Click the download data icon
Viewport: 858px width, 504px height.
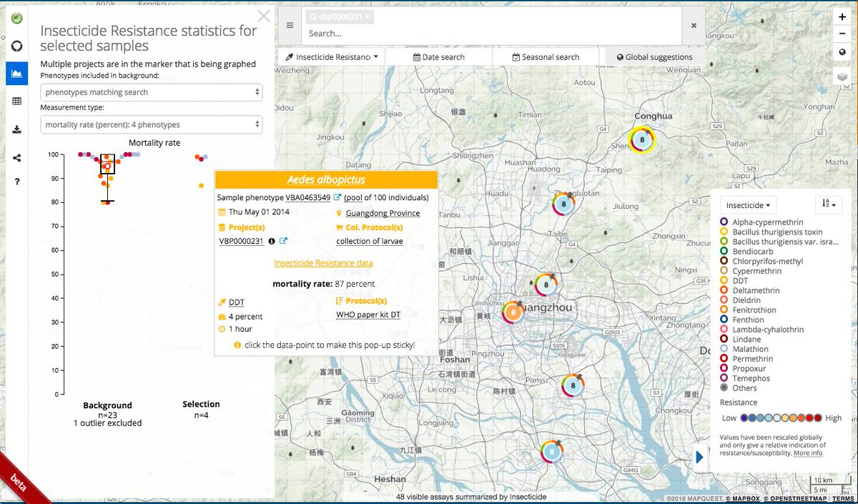pyautogui.click(x=16, y=129)
